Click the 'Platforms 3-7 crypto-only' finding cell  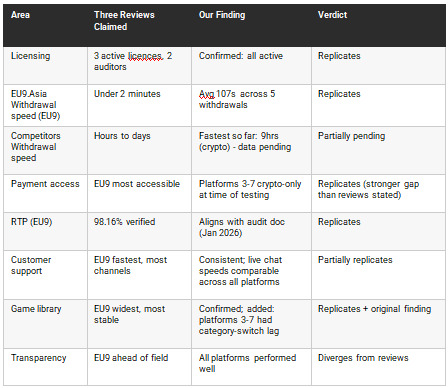point(251,193)
